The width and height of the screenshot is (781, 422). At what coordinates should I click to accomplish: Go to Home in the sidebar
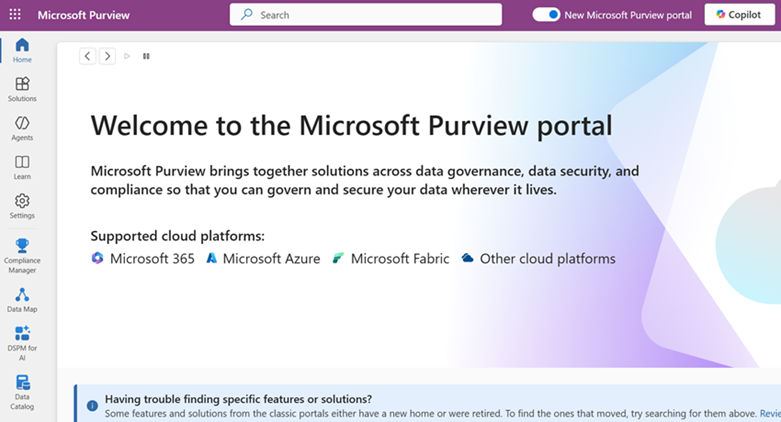click(22, 50)
